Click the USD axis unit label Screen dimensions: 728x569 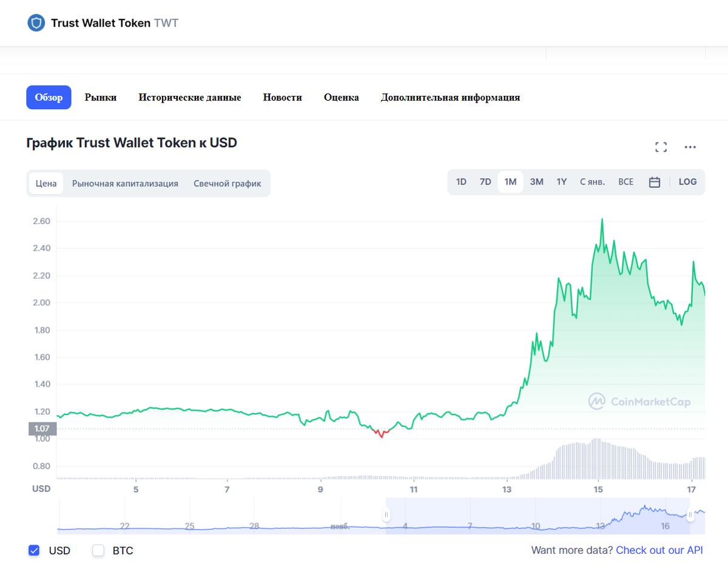click(41, 489)
